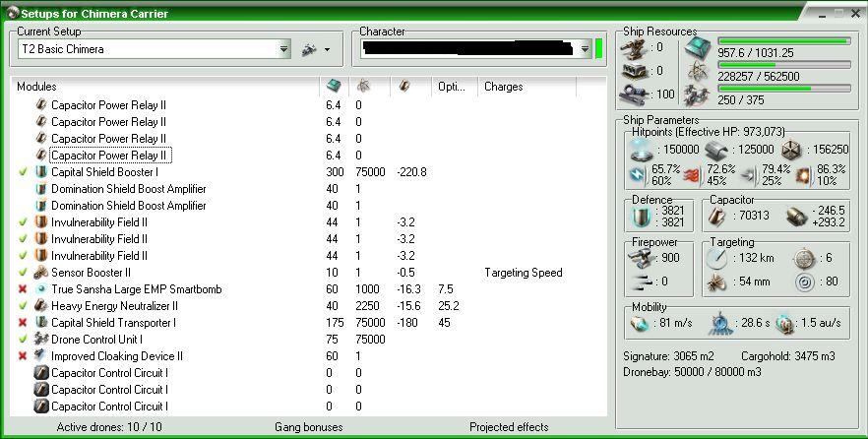
Task: Open the ship icon menu beside Current Setup
Action: pos(316,49)
